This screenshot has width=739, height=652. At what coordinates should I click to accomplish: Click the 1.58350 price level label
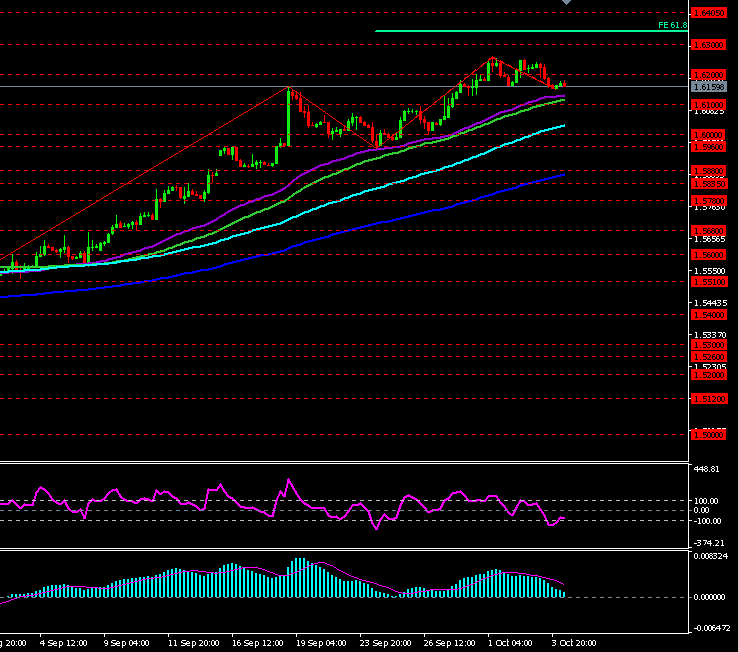tap(709, 184)
